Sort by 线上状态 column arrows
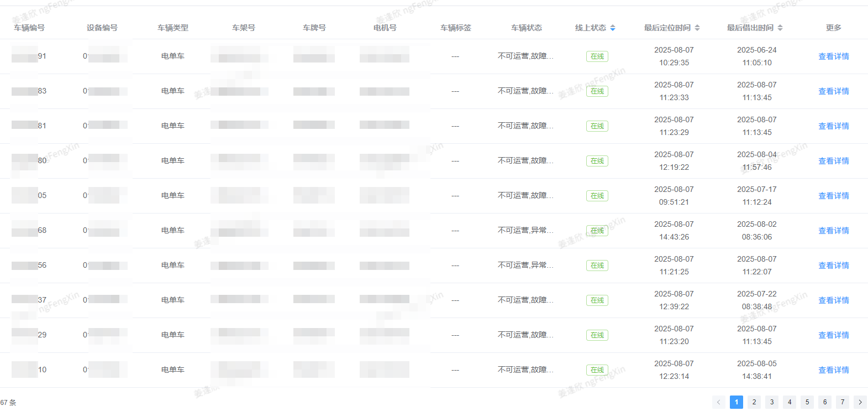 [613, 28]
